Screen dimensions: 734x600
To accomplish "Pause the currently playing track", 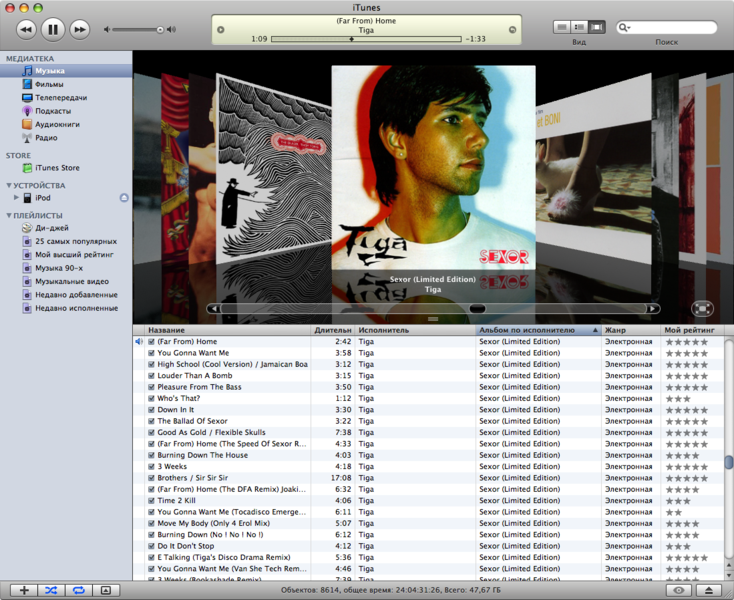I will point(53,29).
